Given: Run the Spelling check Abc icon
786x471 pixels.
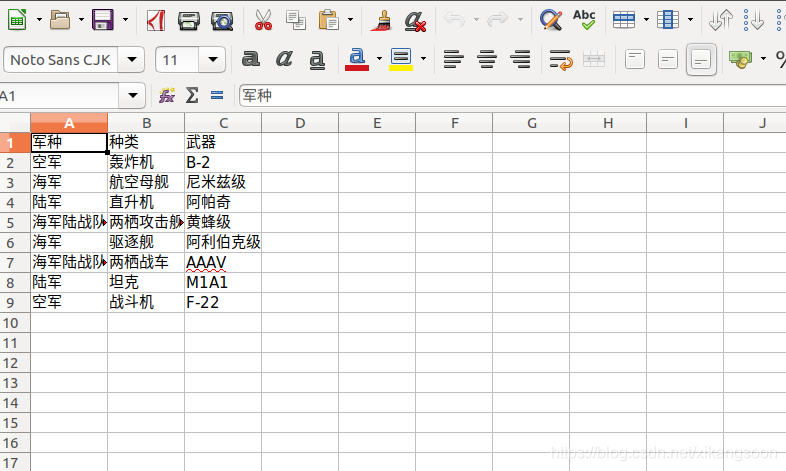Looking at the screenshot, I should tap(584, 20).
